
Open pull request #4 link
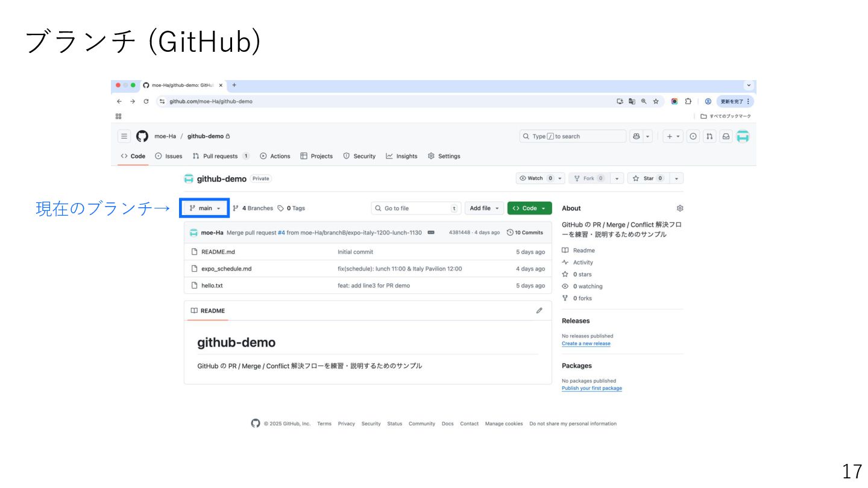[x=281, y=233]
